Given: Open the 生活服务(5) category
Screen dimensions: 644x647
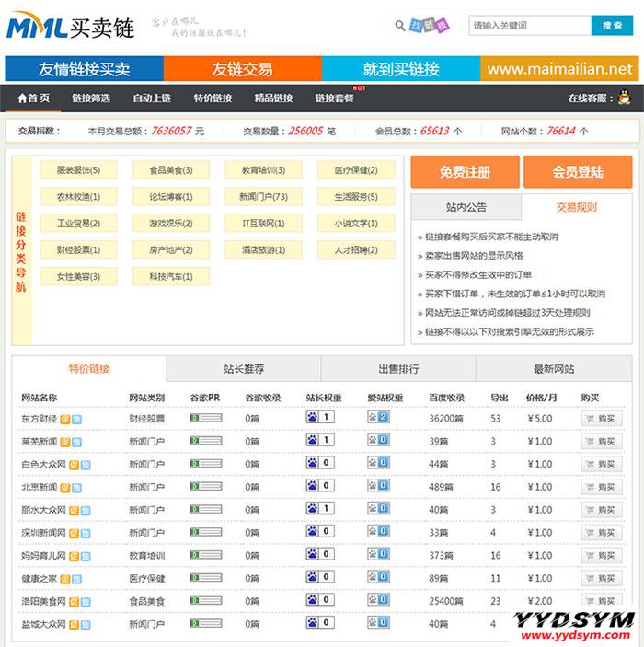Looking at the screenshot, I should pyautogui.click(x=356, y=196).
